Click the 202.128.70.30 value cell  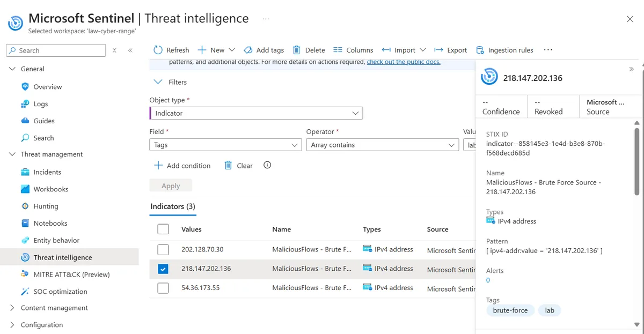point(202,249)
